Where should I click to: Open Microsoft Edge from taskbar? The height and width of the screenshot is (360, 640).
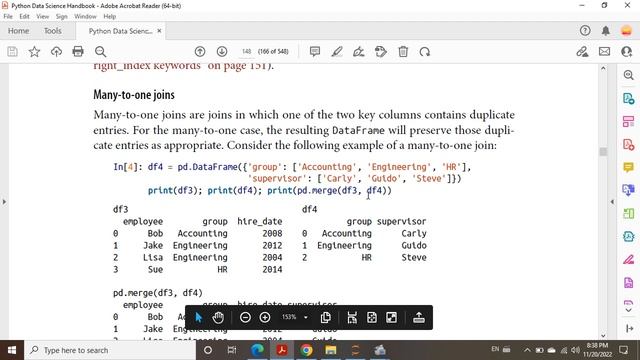[257, 350]
